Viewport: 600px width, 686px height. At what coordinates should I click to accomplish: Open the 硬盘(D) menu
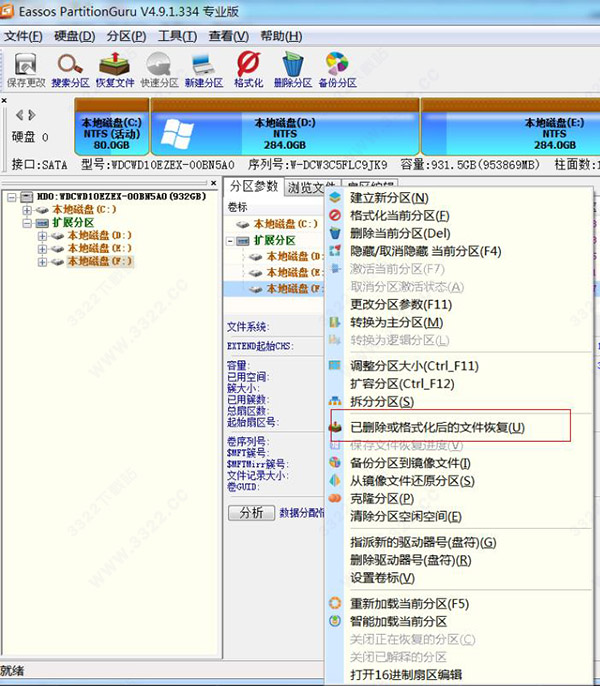[x=74, y=36]
